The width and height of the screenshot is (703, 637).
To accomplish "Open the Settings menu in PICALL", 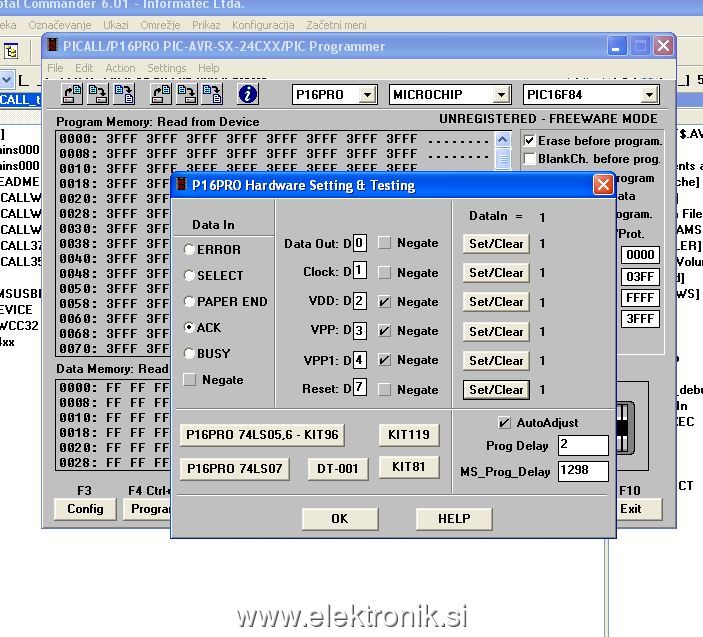I will pos(166,68).
